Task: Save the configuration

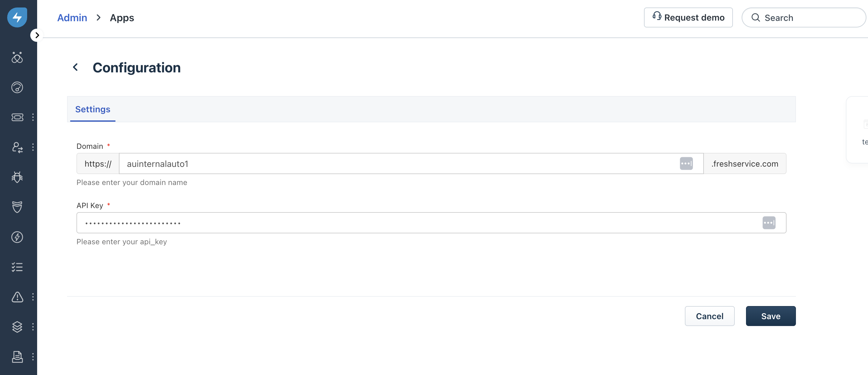Action: click(771, 316)
